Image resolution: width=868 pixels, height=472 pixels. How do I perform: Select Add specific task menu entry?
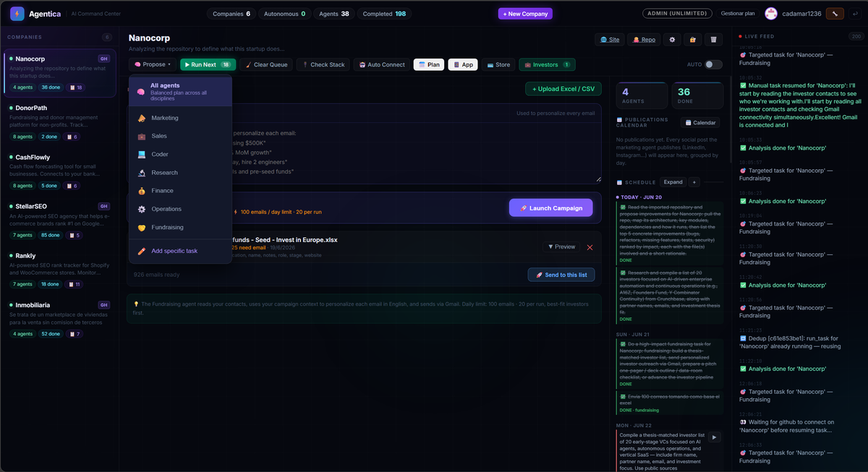[180, 251]
